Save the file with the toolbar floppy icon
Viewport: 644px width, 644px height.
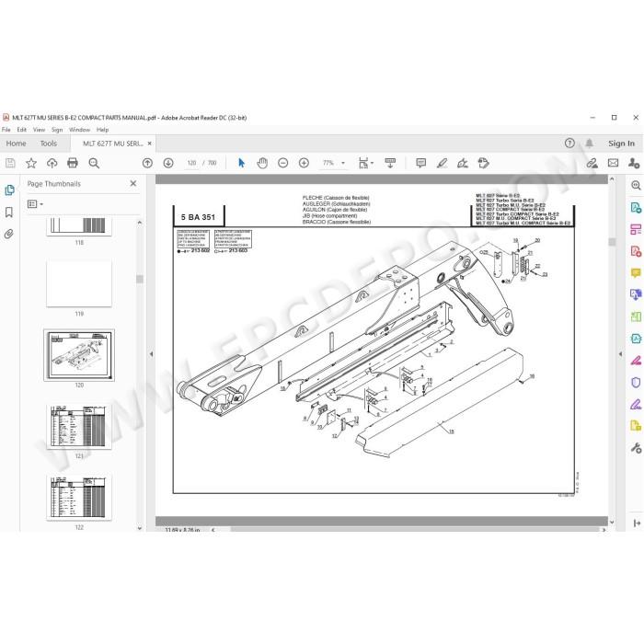[x=10, y=163]
